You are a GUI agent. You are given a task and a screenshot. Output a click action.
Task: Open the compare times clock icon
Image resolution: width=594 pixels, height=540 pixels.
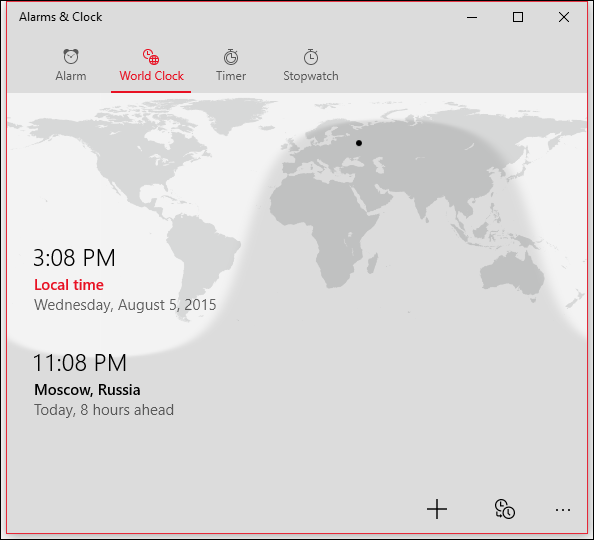505,509
